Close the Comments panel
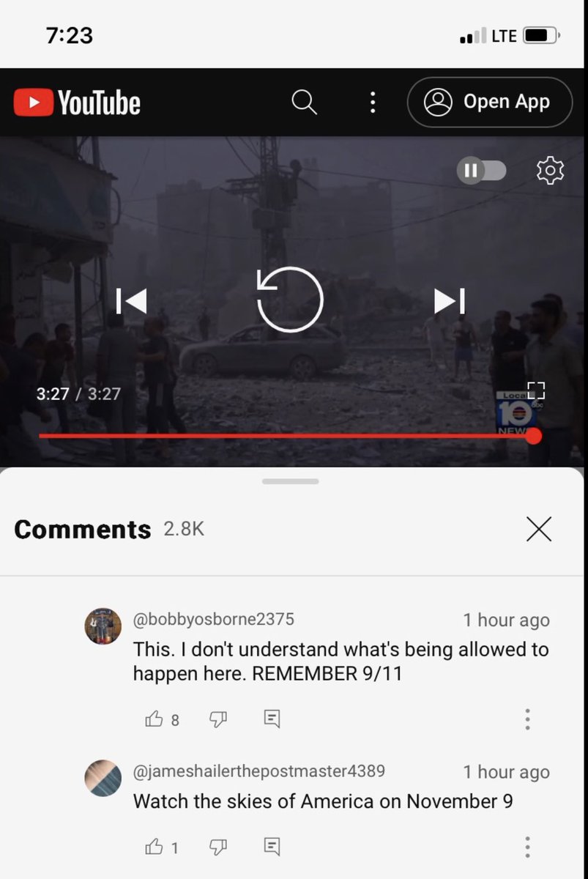The image size is (588, 879). tap(539, 529)
